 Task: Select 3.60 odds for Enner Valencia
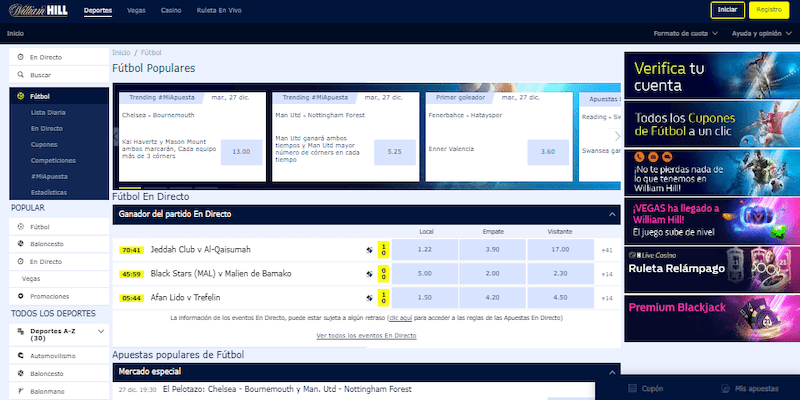548,152
